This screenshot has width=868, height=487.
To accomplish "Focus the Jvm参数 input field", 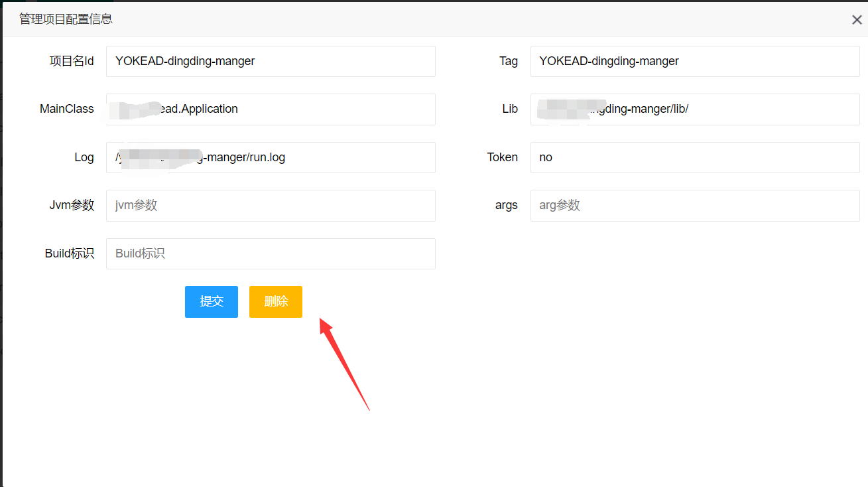I will 271,206.
